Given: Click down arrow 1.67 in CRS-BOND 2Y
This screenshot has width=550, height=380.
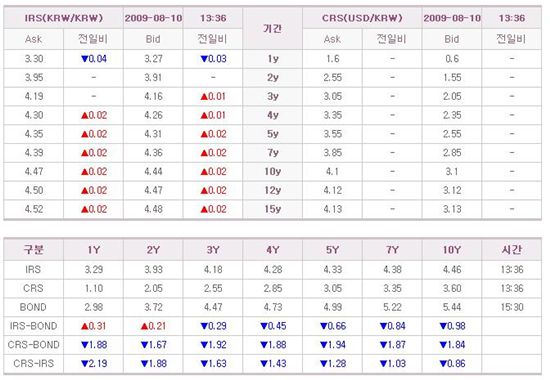Looking at the screenshot, I should pos(153,345).
